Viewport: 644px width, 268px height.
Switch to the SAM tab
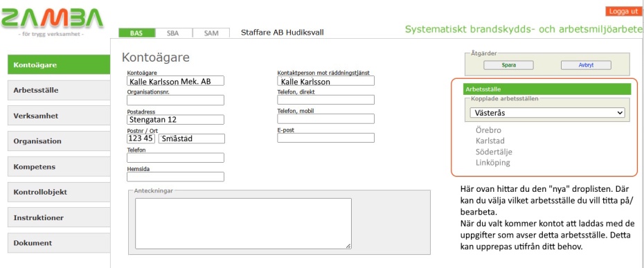211,33
